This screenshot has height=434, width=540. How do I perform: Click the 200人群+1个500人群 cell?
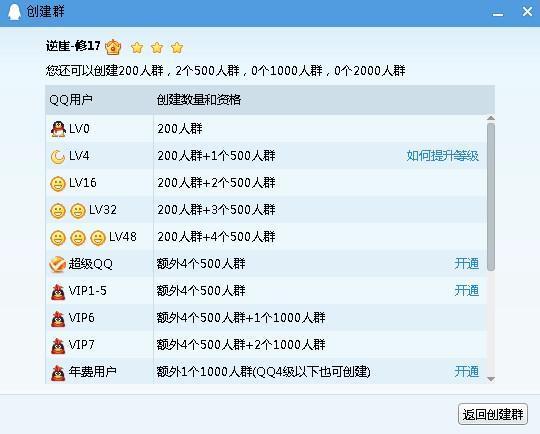[x=216, y=156]
